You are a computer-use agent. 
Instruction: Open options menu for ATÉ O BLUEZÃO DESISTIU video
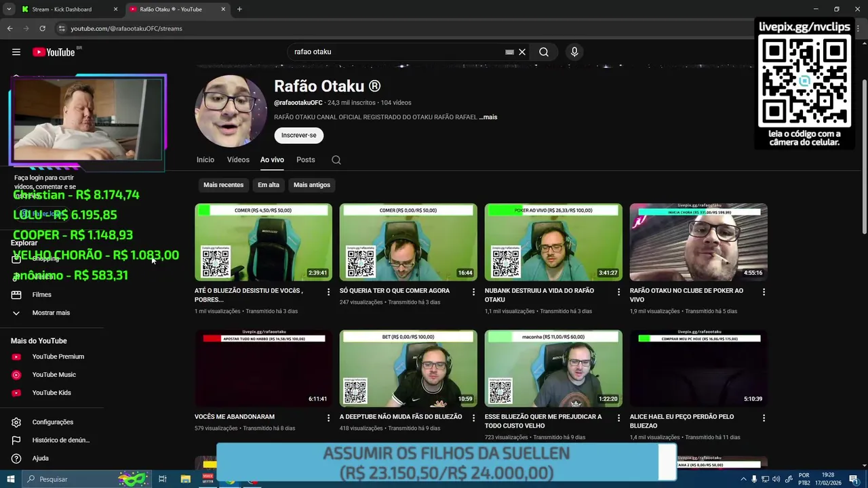[x=328, y=292]
